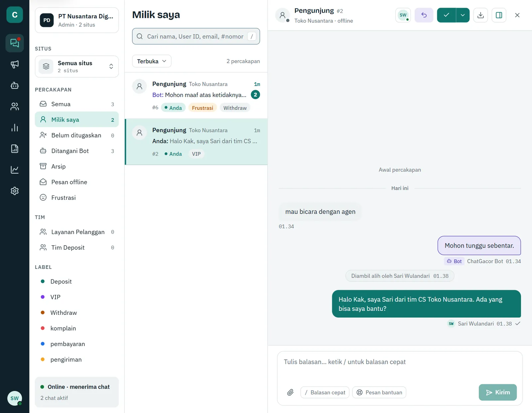Open the document report icon in sidebar
The height and width of the screenshot is (413, 532).
pyautogui.click(x=15, y=149)
